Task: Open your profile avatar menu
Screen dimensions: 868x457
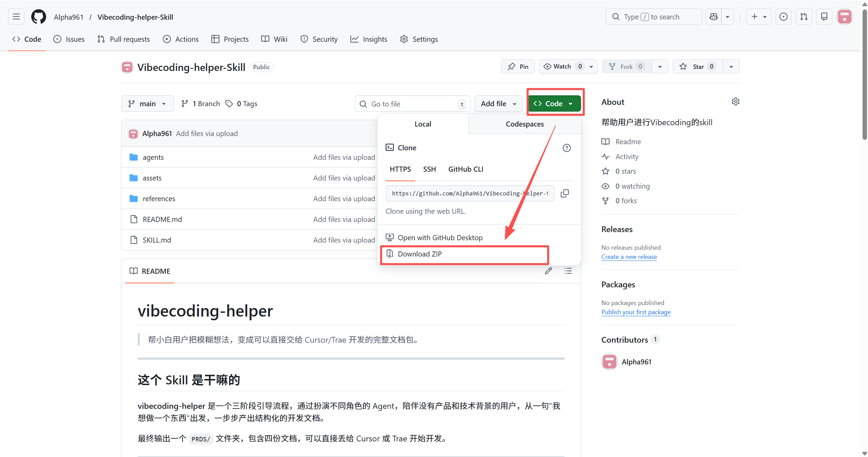Action: (x=844, y=17)
